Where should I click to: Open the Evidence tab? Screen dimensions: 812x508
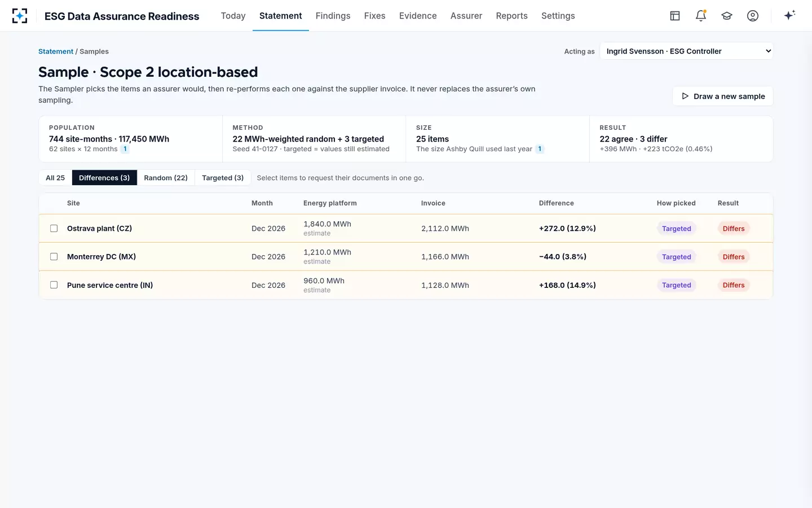click(x=418, y=16)
